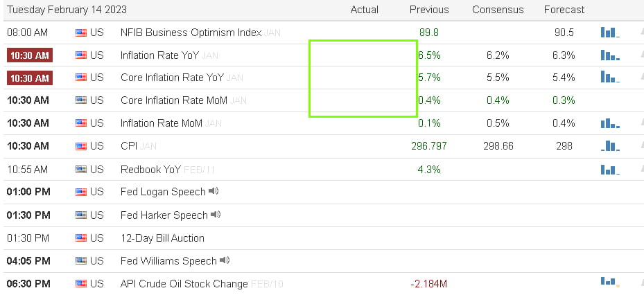
Task: Expand the CPI row's right-edge arrow
Action: click(637, 147)
